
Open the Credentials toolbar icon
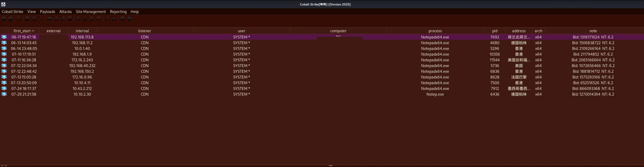pos(50,19)
